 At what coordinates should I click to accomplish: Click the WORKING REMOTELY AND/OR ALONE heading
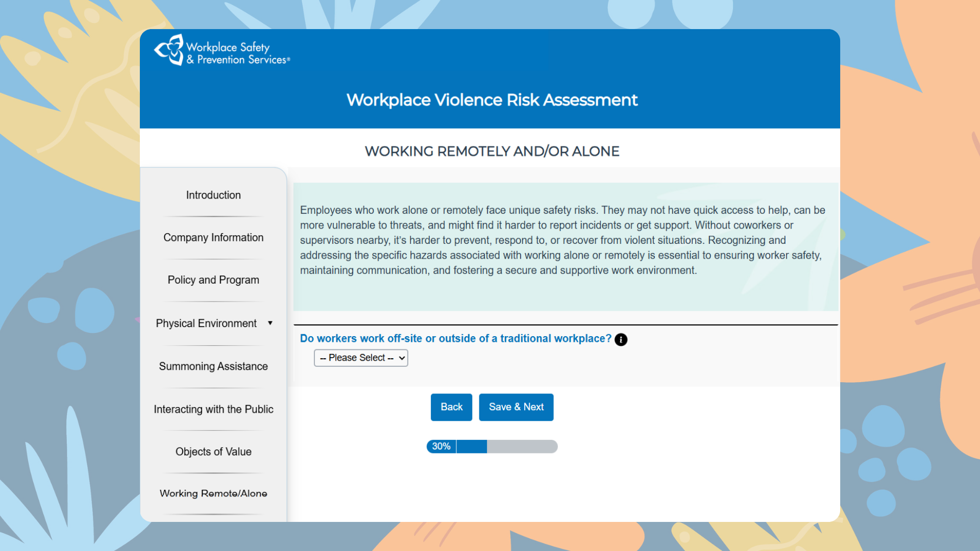pos(492,151)
